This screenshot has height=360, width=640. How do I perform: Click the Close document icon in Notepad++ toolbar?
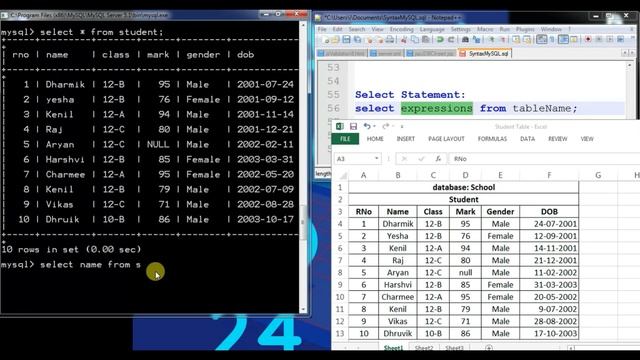point(369,40)
